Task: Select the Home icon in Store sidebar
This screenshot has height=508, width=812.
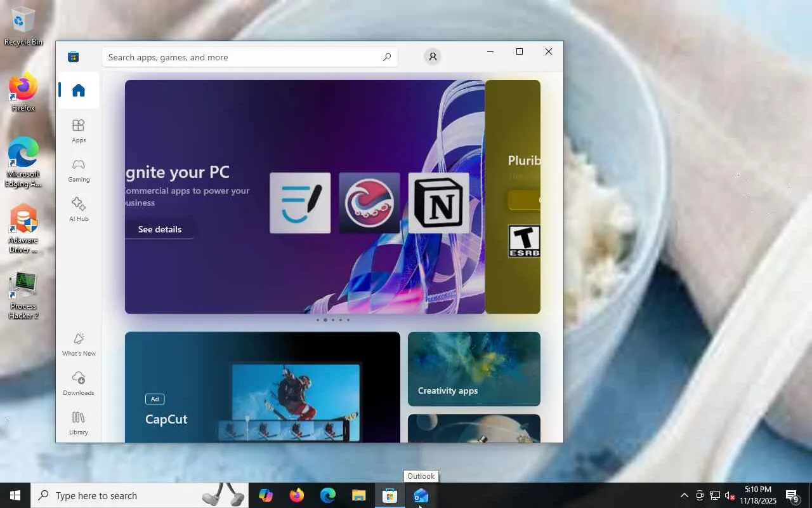Action: click(79, 90)
